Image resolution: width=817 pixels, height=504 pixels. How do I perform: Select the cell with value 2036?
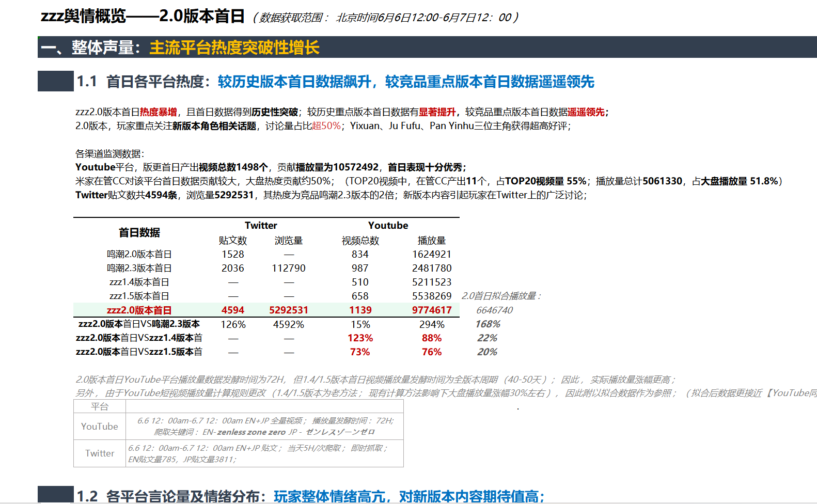233,268
